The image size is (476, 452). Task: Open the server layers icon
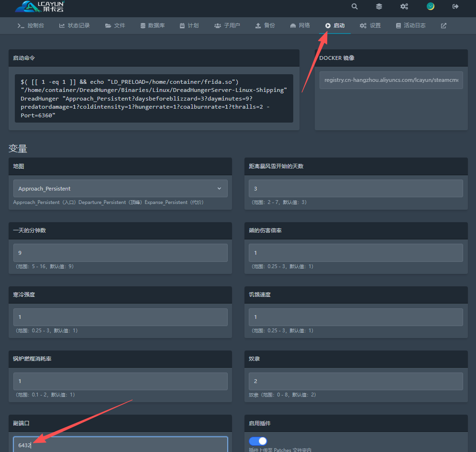tap(379, 6)
